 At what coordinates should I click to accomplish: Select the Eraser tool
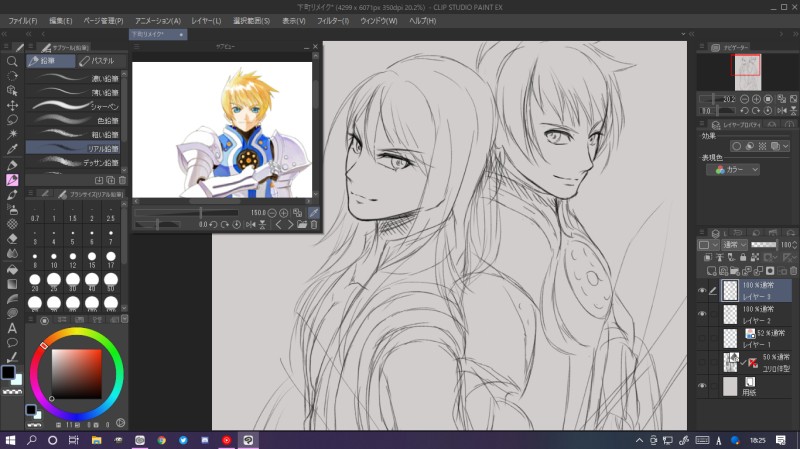(x=12, y=238)
